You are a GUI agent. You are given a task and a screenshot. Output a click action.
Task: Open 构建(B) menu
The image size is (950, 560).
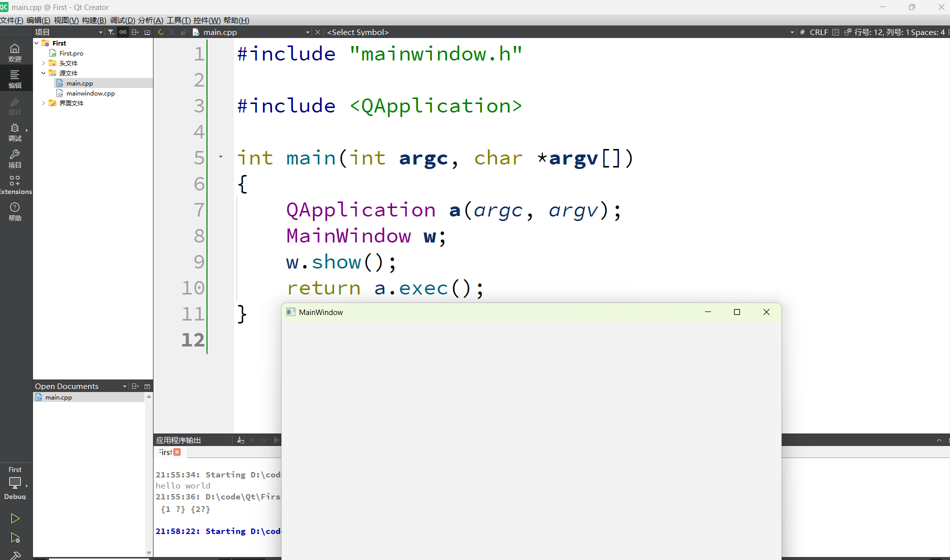[x=94, y=20]
